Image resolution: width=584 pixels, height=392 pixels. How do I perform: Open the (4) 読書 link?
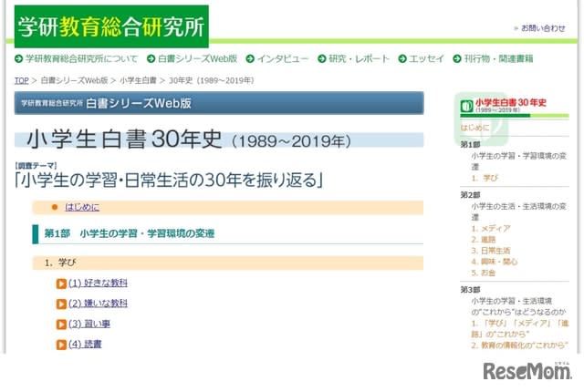pyautogui.click(x=85, y=345)
